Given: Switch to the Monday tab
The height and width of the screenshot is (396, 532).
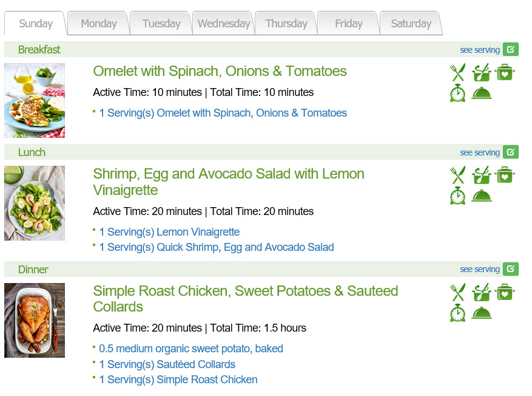Looking at the screenshot, I should pos(99,23).
